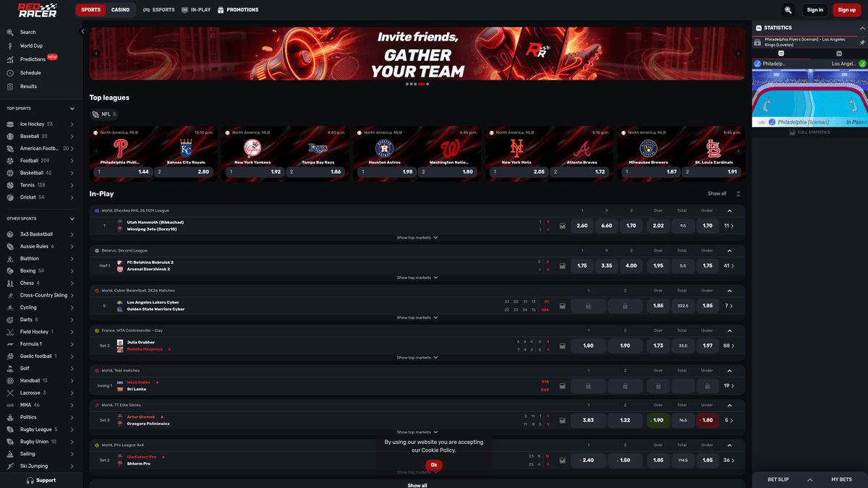Open Darts in other sports
868x488 pixels.
point(41,320)
